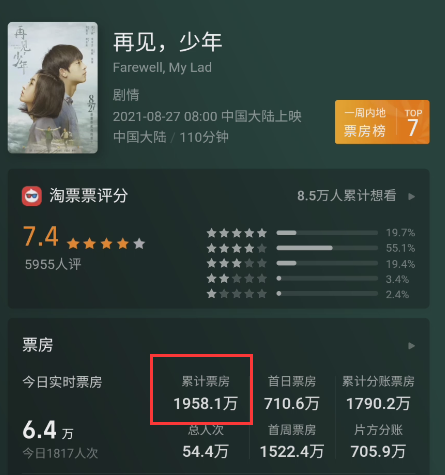Click the one-star rating row icons
The height and width of the screenshot is (475, 445).
click(x=237, y=294)
